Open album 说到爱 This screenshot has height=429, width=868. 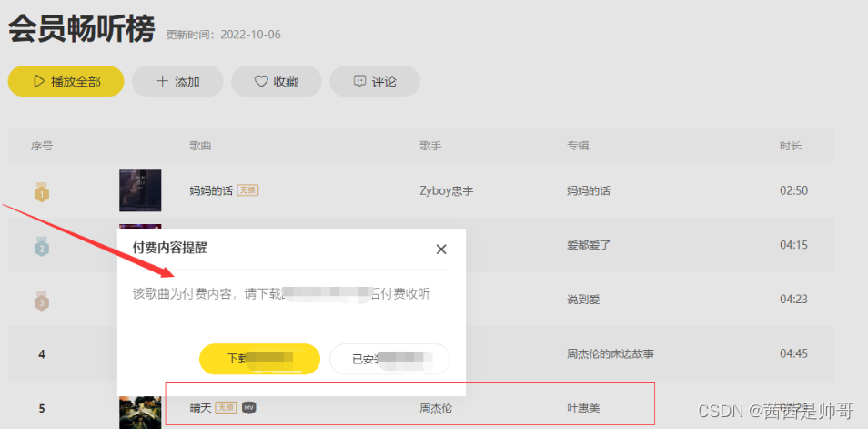point(583,300)
